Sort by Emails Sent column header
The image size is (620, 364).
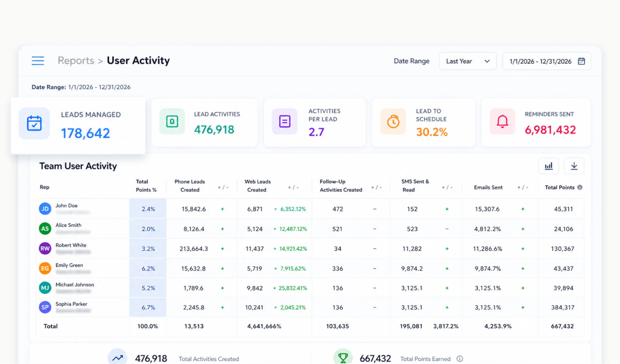click(488, 187)
